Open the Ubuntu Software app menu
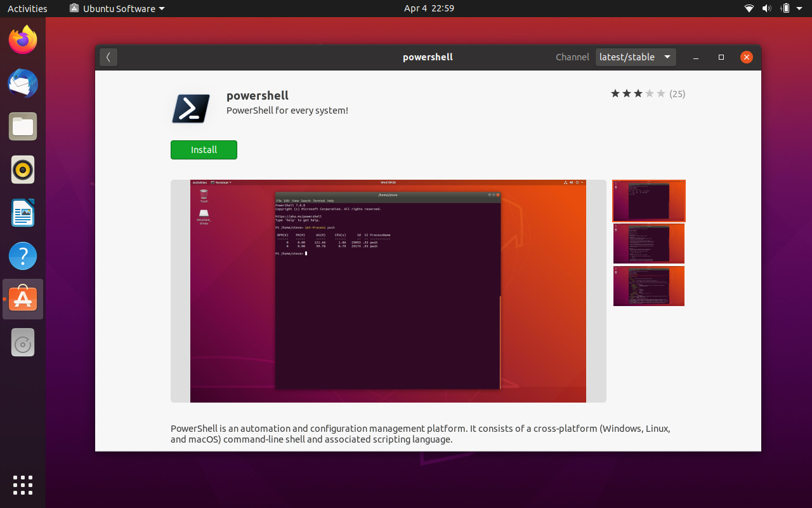The image size is (812, 508). pos(117,8)
